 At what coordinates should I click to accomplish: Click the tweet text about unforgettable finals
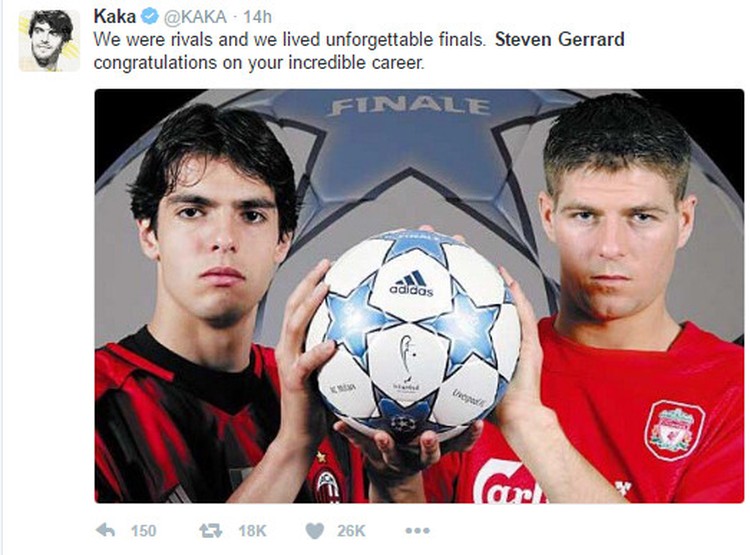tap(359, 51)
